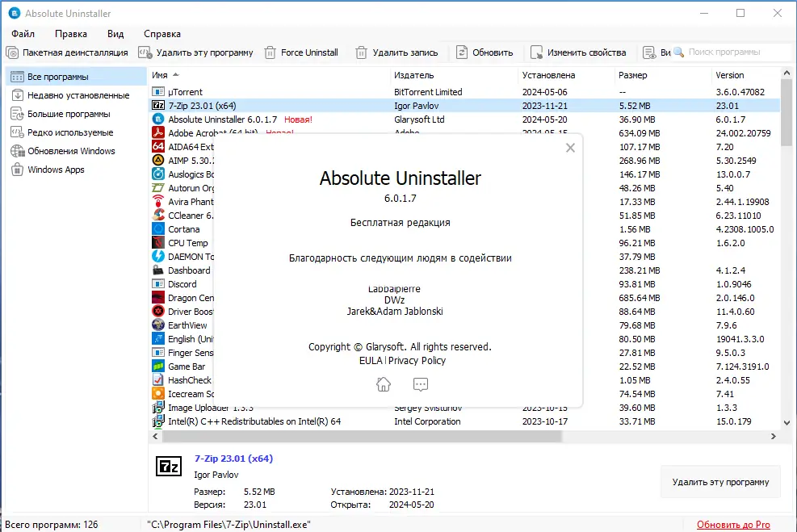The image size is (797, 532).
Task: Select Недавно установленные category
Action: pyautogui.click(x=76, y=95)
